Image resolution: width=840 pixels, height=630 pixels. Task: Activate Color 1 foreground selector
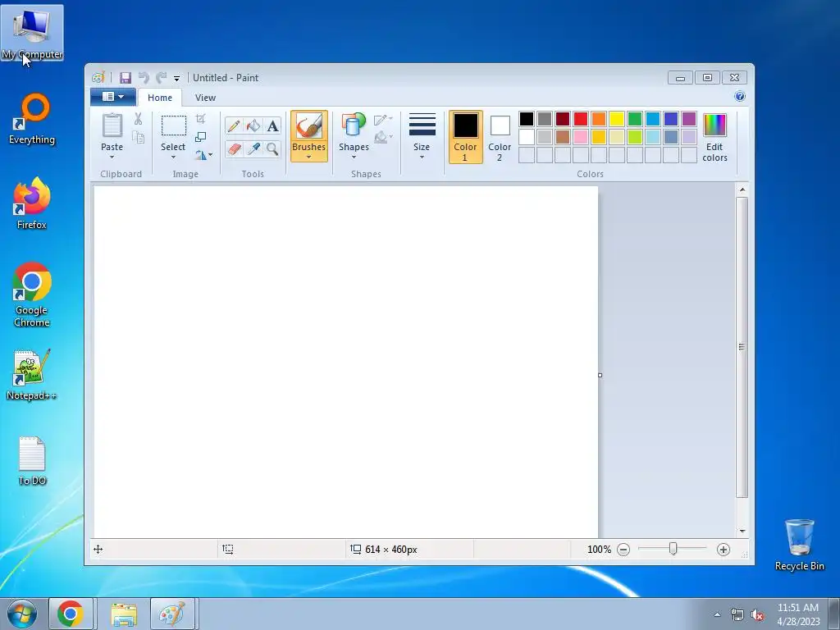(x=465, y=137)
